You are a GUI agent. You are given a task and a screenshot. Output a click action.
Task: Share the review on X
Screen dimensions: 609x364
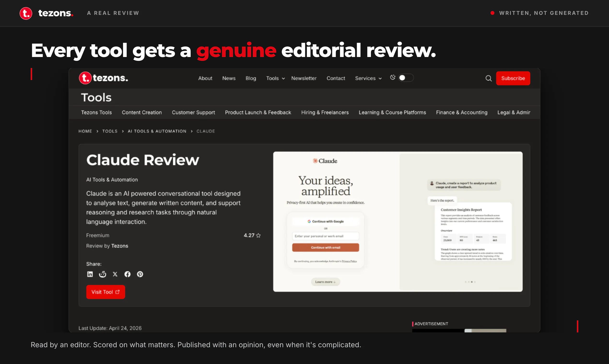tap(115, 274)
